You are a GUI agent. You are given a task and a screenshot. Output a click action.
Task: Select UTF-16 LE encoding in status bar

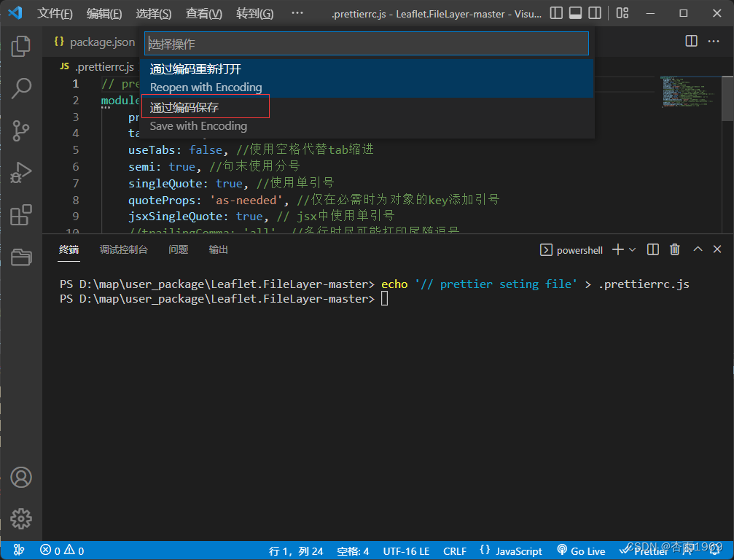click(x=406, y=551)
